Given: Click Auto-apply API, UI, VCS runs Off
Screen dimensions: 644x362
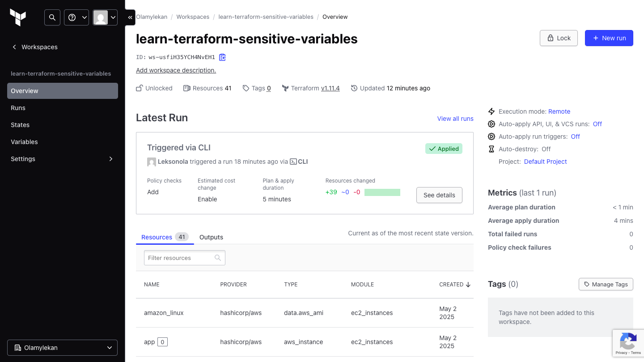Looking at the screenshot, I should (x=597, y=124).
